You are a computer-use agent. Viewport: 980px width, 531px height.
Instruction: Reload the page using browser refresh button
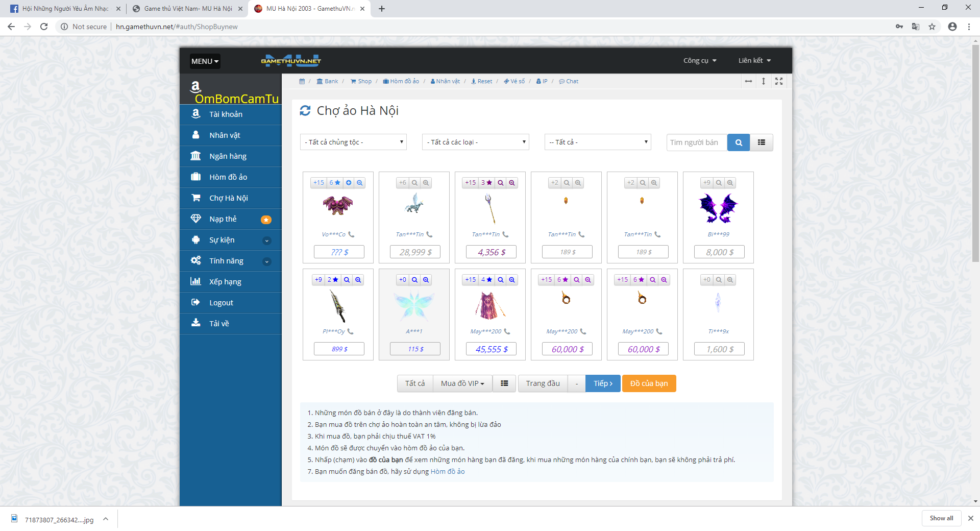(44, 27)
